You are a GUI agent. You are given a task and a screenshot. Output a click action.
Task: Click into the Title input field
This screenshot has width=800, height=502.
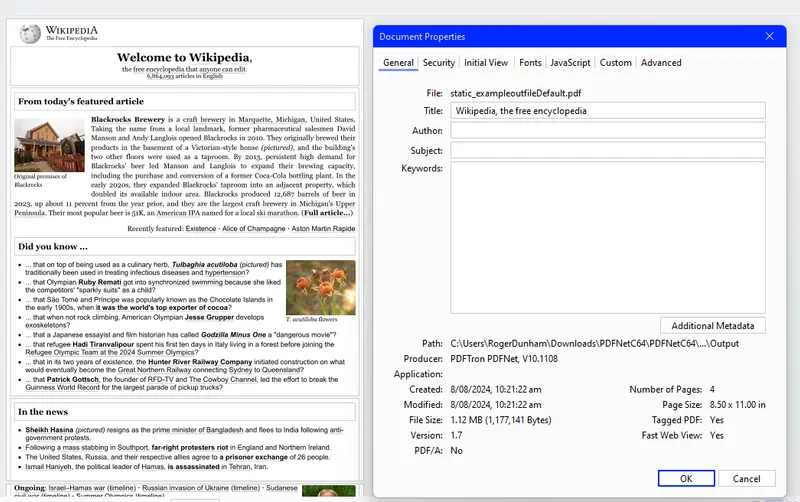[x=608, y=111]
